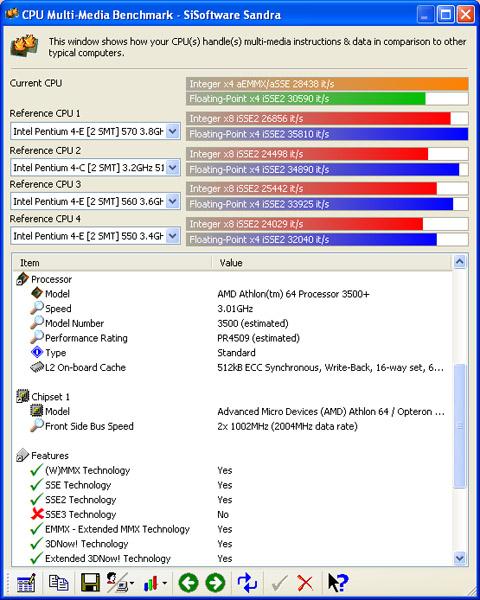Screen dimensions: 480x600
Task: Click the Integer x8 iSSE2 24498 it/s bar
Action: pos(307,154)
